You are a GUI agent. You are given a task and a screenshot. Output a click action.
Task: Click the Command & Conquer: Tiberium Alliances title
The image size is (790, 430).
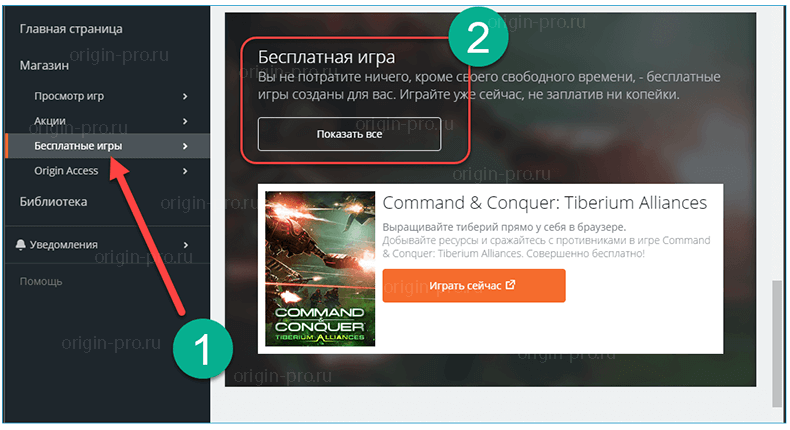coord(545,203)
